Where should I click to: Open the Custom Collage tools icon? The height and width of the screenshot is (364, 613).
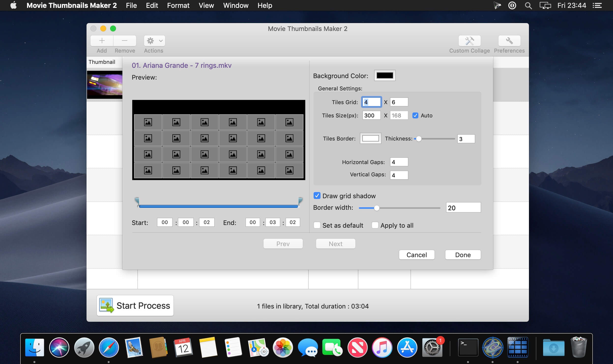[x=469, y=41]
